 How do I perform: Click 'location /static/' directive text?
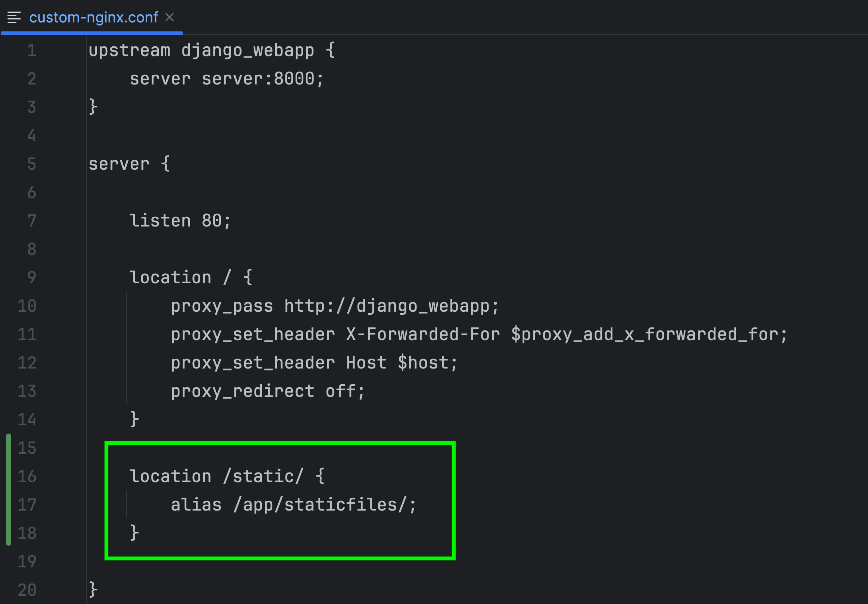[216, 477]
